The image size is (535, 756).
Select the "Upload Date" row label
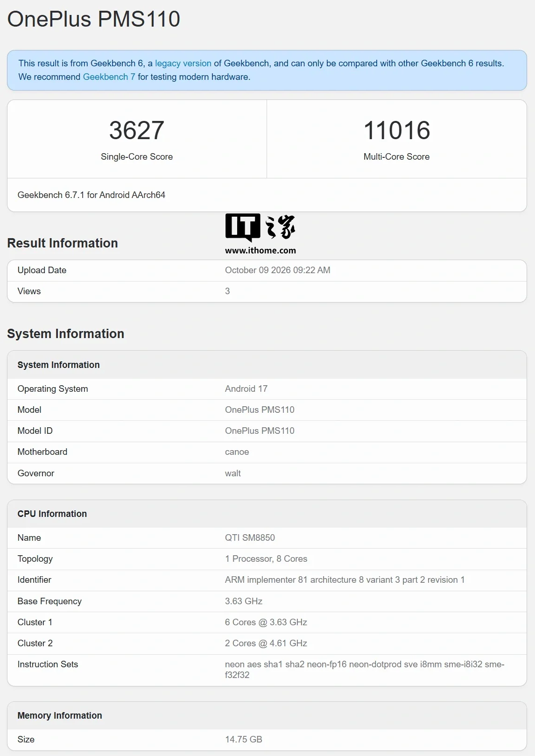(x=42, y=270)
